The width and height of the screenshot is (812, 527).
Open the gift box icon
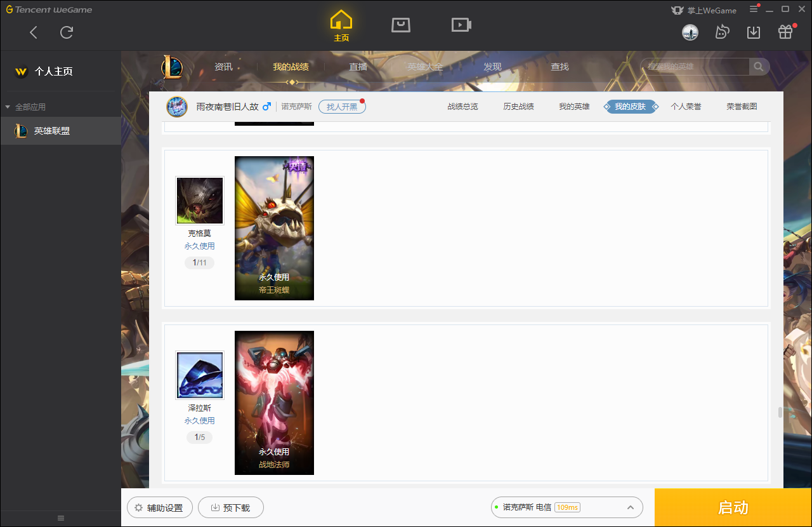785,32
